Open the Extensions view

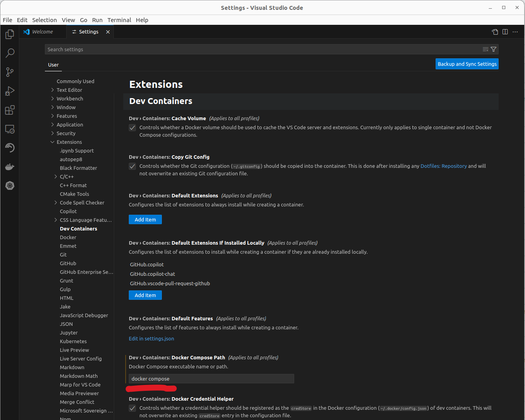point(9,110)
